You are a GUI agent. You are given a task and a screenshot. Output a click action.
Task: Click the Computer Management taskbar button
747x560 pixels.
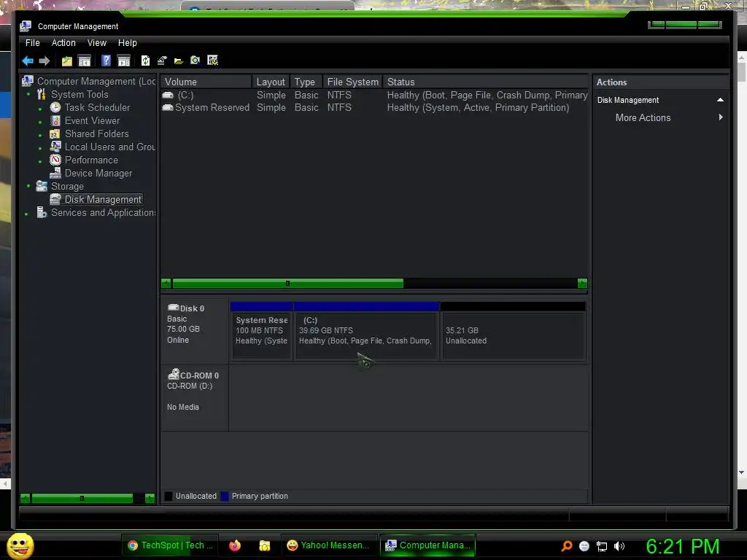(427, 545)
